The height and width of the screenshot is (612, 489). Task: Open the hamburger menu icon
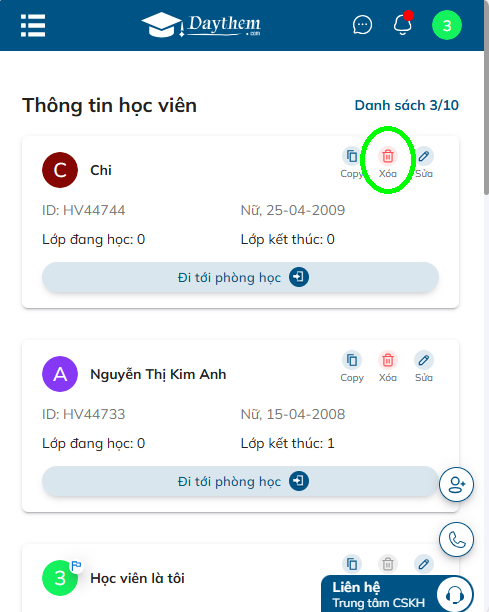[33, 25]
